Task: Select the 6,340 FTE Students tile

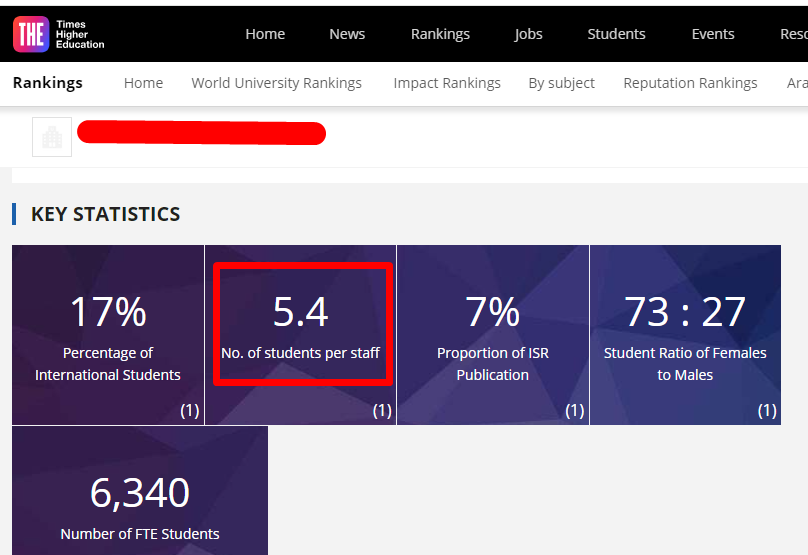Action: point(140,491)
